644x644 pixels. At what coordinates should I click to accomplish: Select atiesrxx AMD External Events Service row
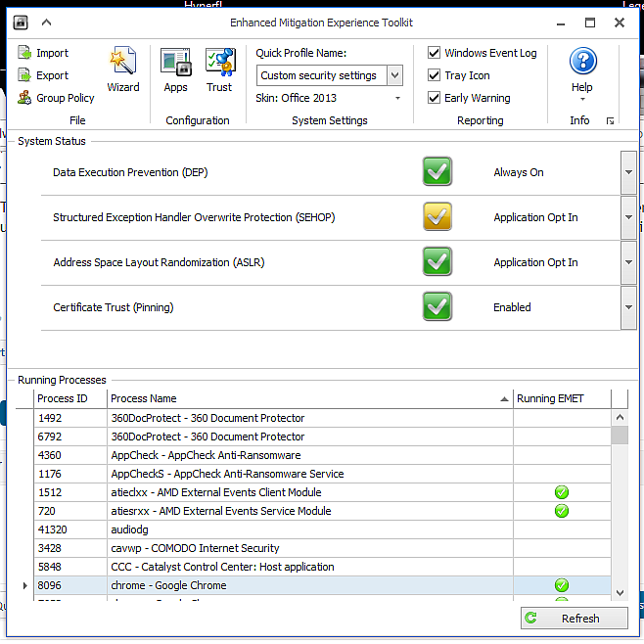coord(322,511)
